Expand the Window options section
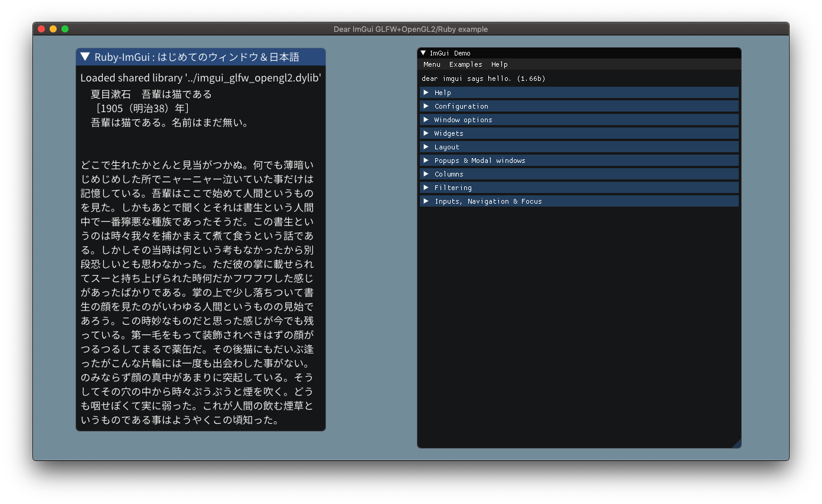 pos(579,120)
